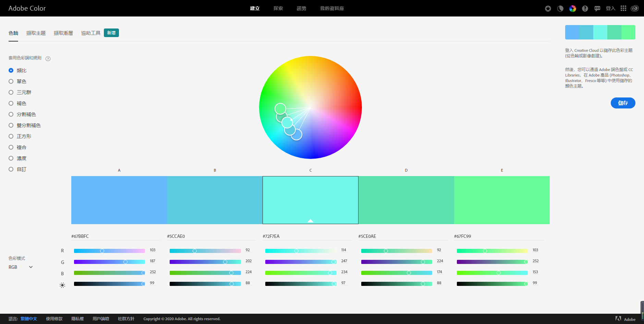Click the star icon in the top bar
This screenshot has height=324, width=644.
(x=548, y=9)
